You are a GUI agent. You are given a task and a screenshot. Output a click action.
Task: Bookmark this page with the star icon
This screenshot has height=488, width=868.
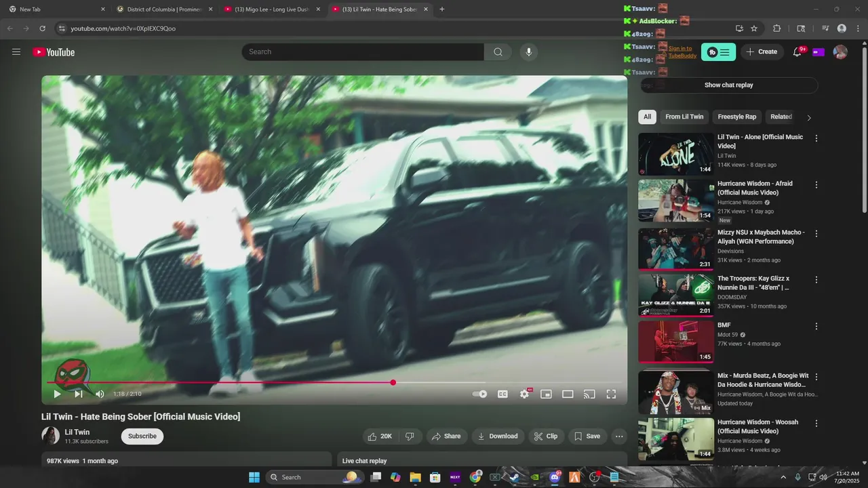pos(754,28)
